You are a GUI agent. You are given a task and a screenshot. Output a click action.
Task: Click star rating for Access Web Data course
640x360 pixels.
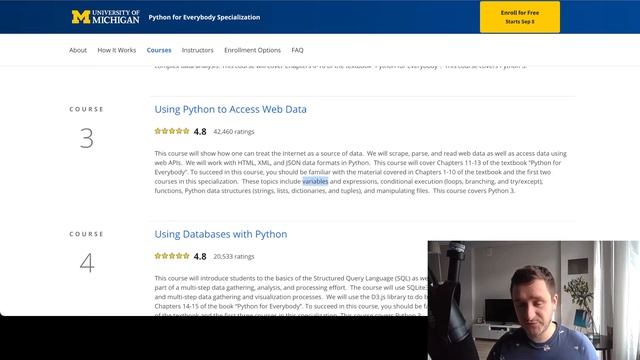pyautogui.click(x=172, y=131)
